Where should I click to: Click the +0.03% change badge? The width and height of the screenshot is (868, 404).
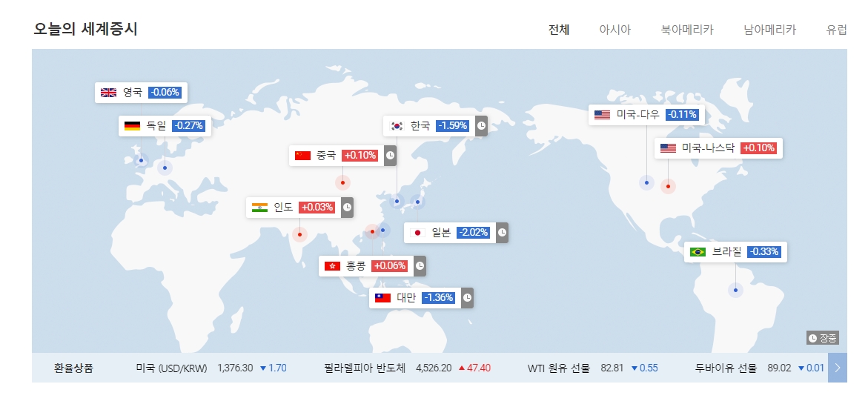(x=317, y=208)
